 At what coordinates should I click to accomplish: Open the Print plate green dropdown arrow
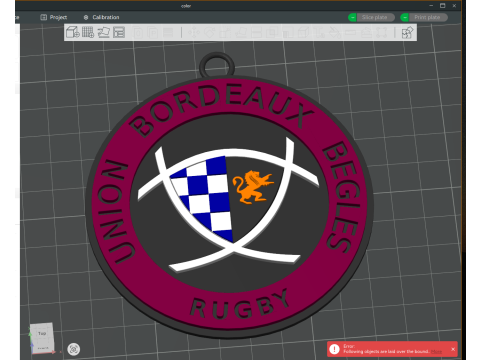tap(404, 17)
